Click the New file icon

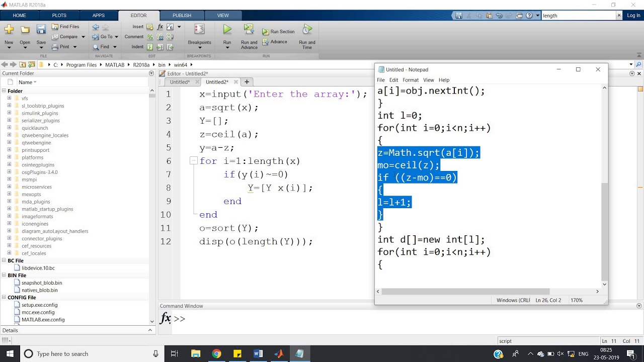pos(9,30)
